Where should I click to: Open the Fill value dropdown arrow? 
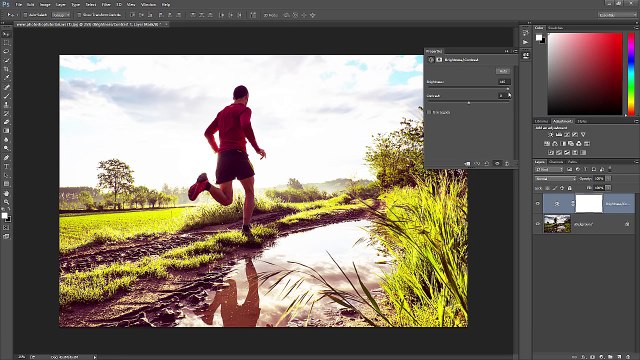(609, 188)
